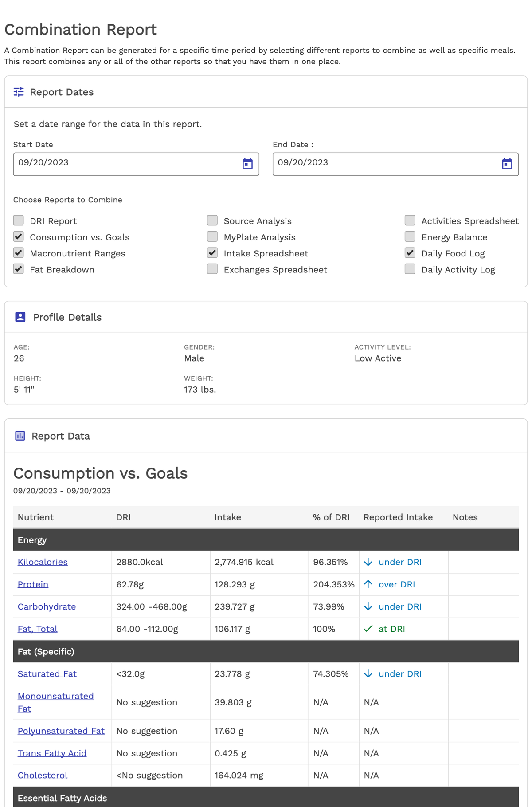
Task: Click the Carbohydrate under DRI arrow icon
Action: pos(368,606)
